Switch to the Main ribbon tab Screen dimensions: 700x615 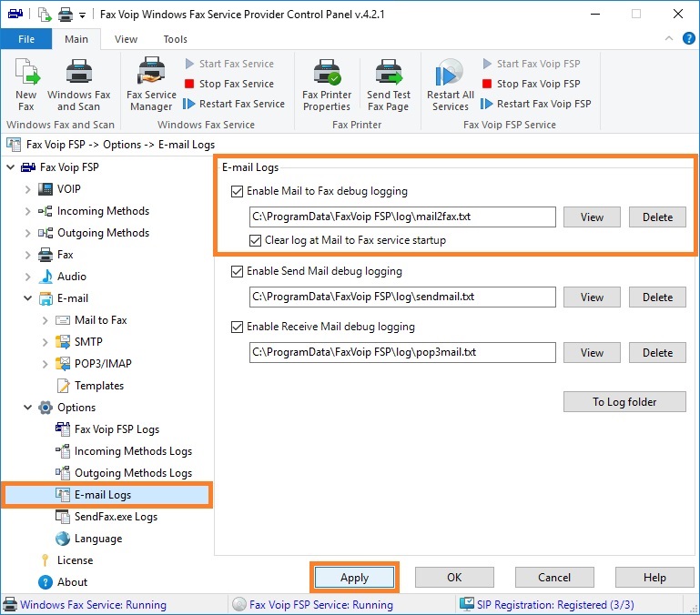click(76, 39)
